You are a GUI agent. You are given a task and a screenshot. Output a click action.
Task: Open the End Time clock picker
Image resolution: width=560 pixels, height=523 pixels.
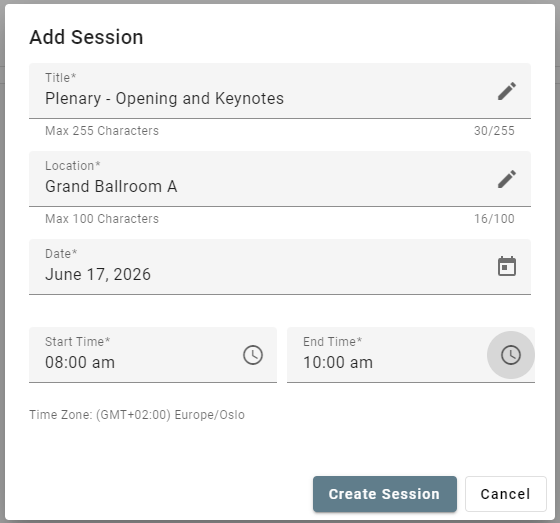coord(511,355)
